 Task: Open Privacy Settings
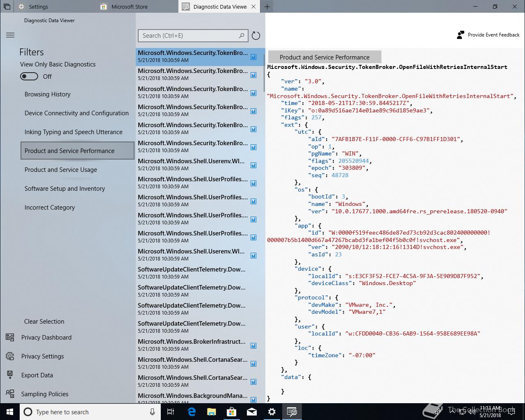[43, 356]
